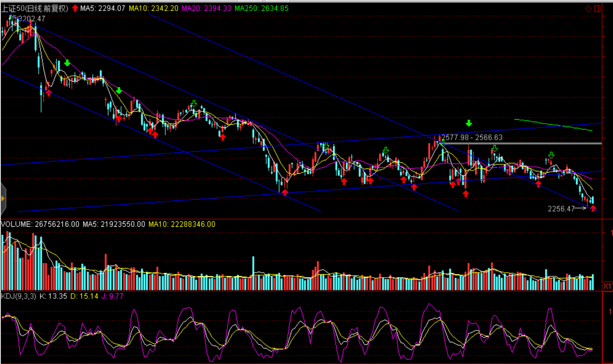Click the 3202.47 high price label

32,18
